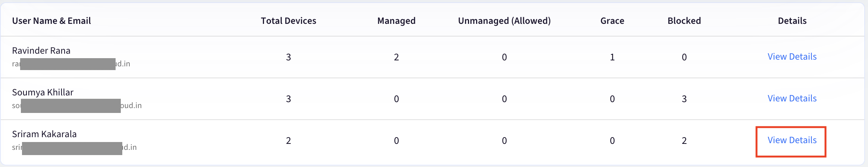The image size is (868, 167).
Task: Open View Details for Ravinder Rana
Action: (x=792, y=57)
